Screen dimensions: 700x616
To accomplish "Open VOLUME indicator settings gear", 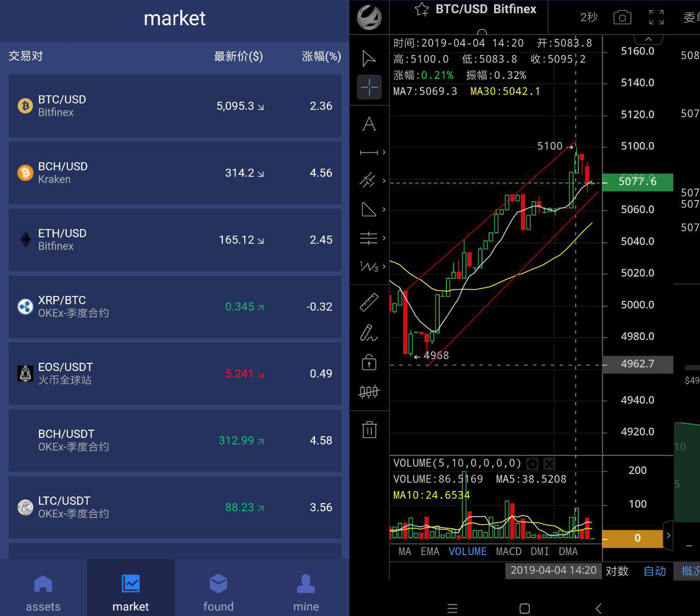I will tap(532, 464).
